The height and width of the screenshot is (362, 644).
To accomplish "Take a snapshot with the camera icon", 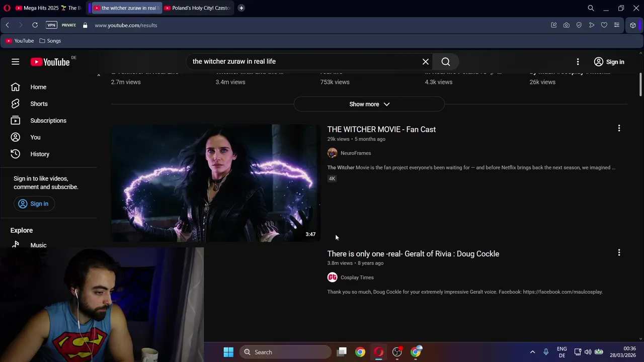I will click(567, 25).
